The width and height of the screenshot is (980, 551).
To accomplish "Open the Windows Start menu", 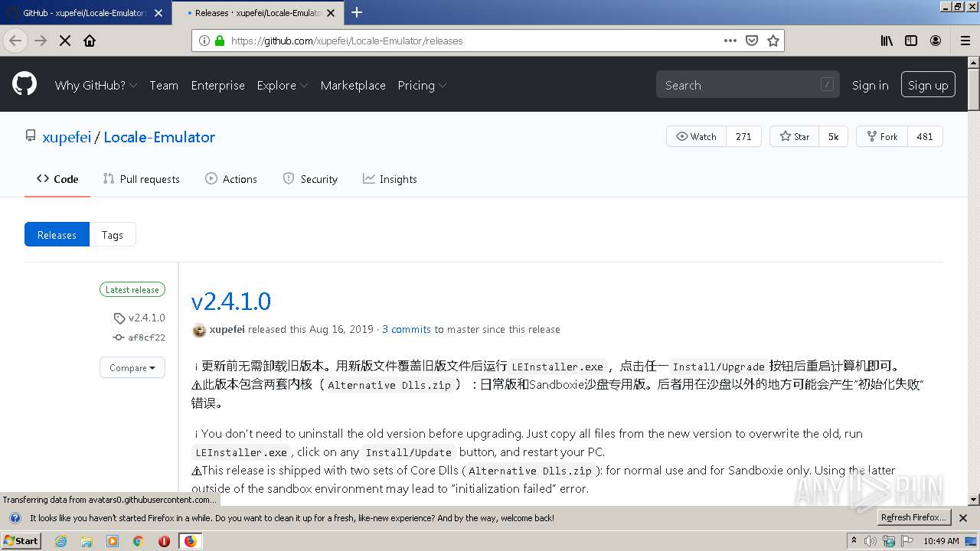I will [x=21, y=541].
